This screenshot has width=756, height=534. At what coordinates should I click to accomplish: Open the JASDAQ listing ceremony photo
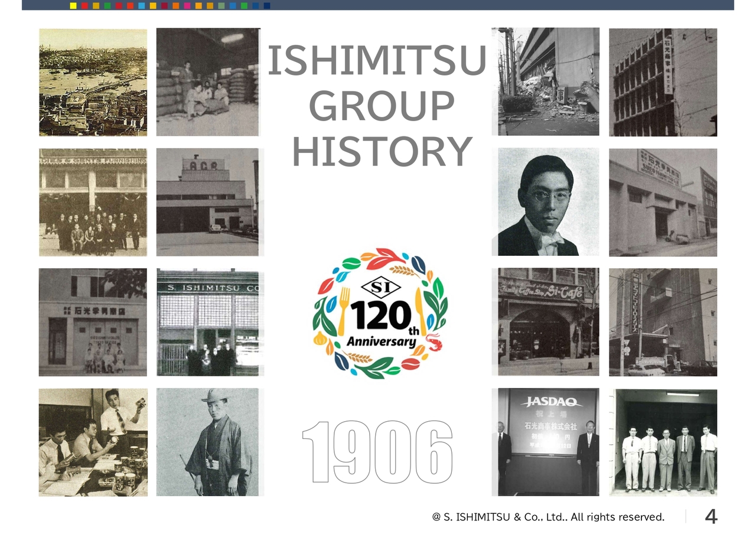pyautogui.click(x=545, y=442)
